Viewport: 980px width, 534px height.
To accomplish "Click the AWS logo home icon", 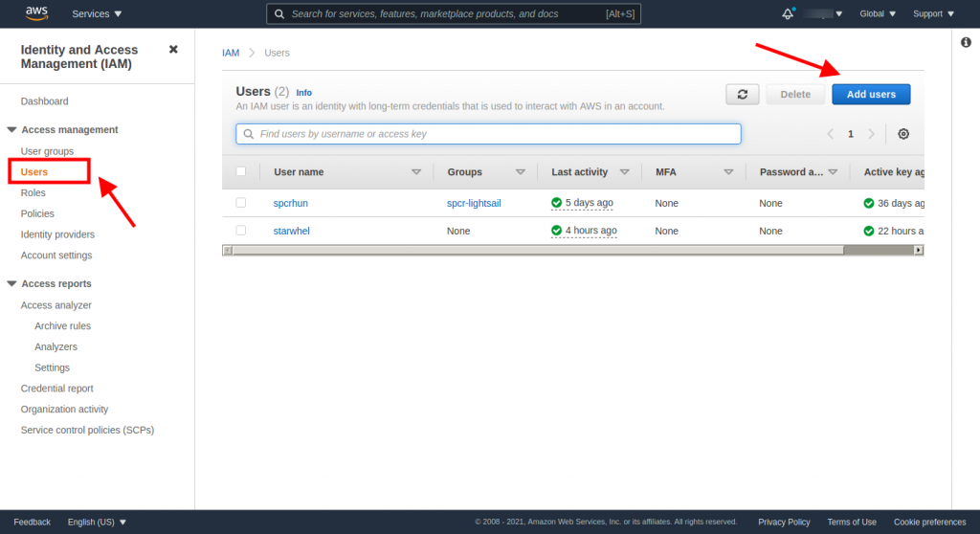I will 36,13.
